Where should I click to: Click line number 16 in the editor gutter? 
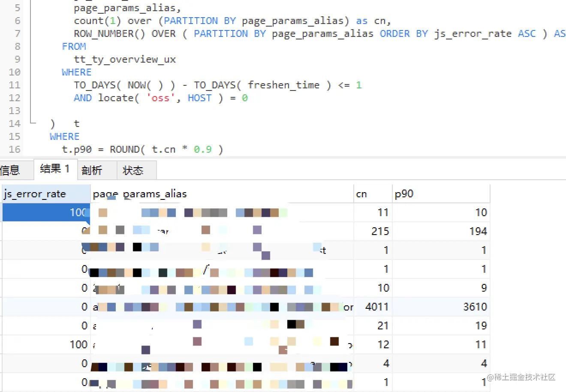[x=15, y=149]
